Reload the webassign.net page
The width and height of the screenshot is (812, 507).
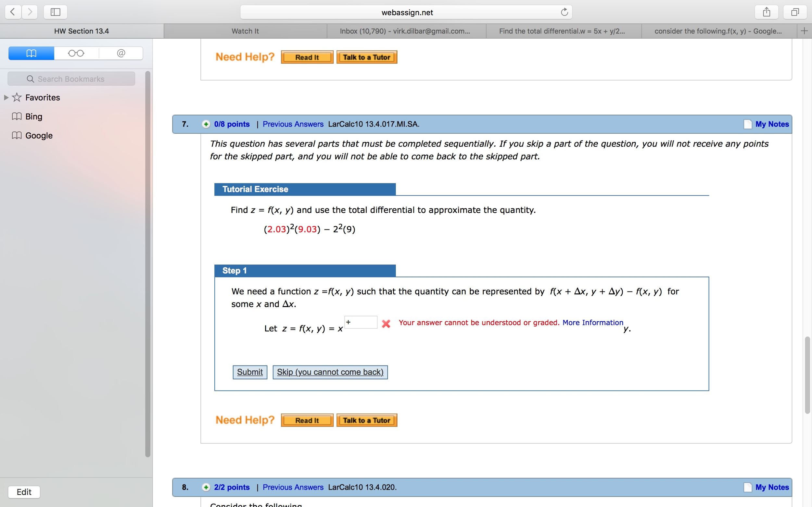point(564,12)
